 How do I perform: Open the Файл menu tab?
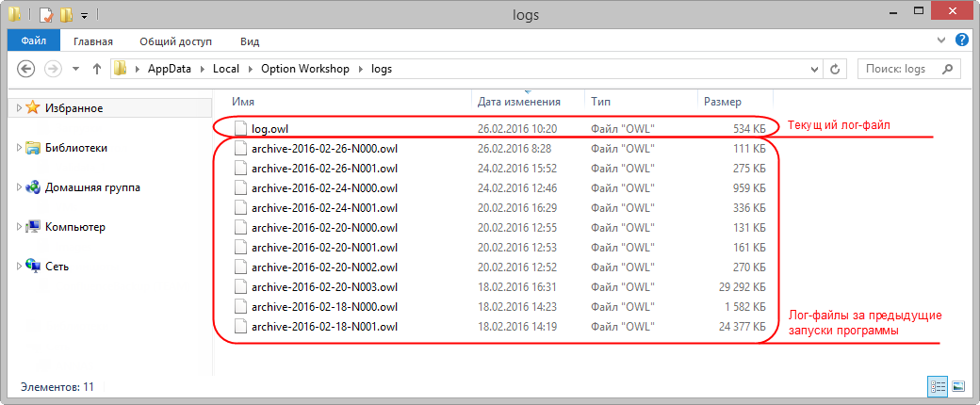[x=34, y=41]
